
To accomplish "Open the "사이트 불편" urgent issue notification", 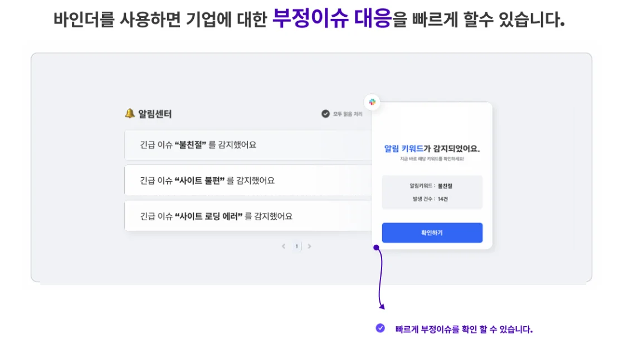I will (248, 181).
